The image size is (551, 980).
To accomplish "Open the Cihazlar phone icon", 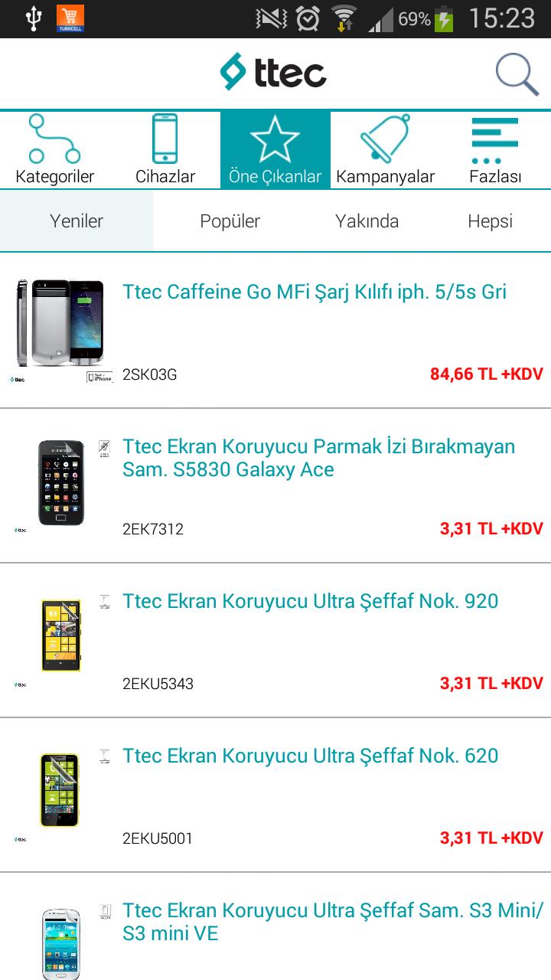I will coord(165,150).
